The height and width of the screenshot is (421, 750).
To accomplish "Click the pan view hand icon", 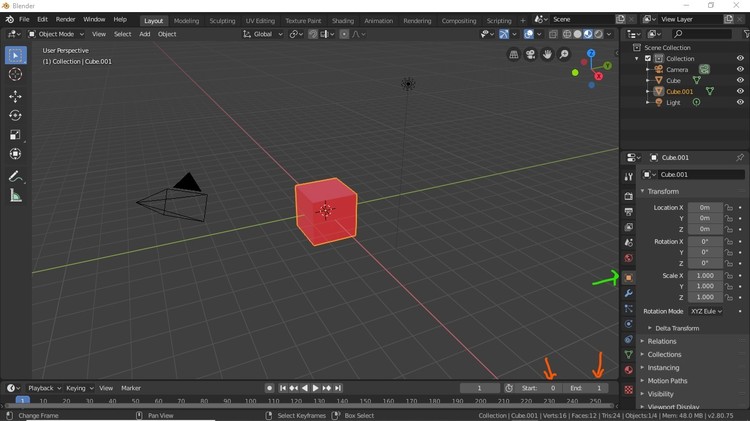I will click(547, 55).
